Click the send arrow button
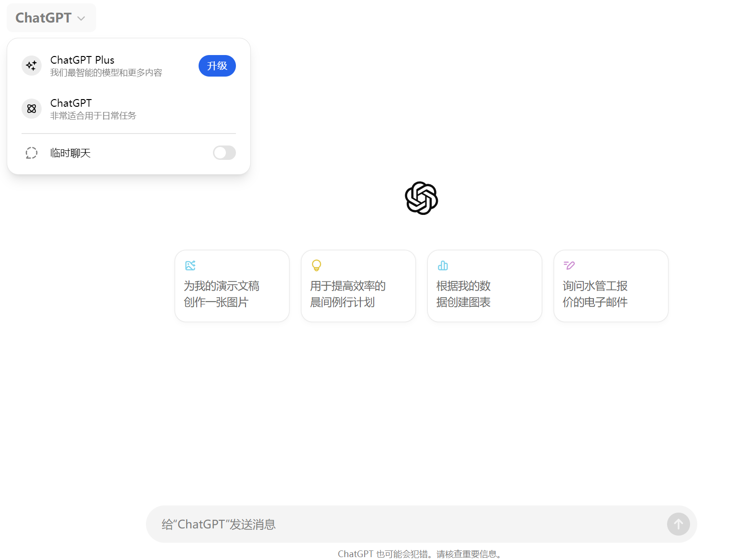747x560 pixels. (x=679, y=524)
